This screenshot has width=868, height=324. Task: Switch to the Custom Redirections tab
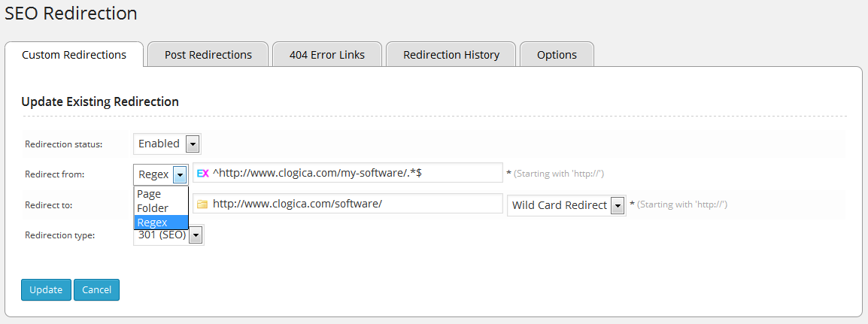coord(74,55)
